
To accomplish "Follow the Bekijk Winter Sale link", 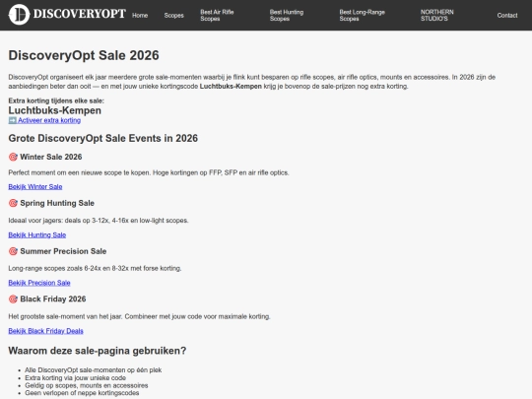I will tap(35, 186).
